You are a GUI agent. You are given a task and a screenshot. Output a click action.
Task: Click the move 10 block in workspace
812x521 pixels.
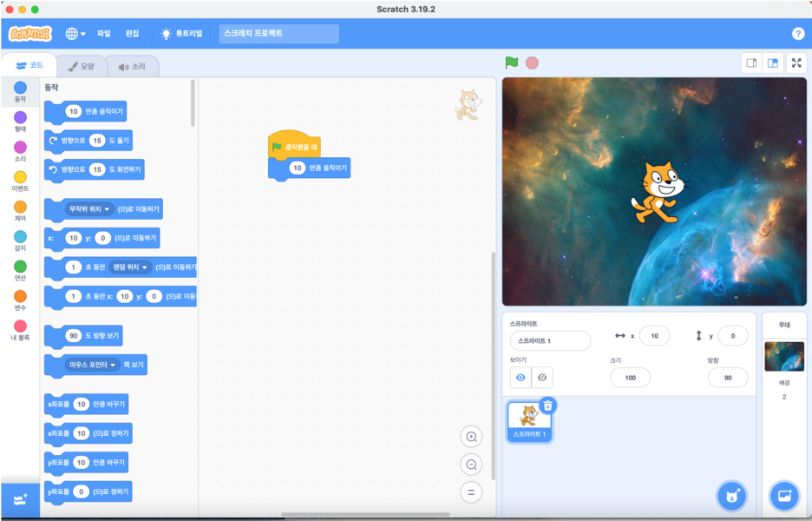coord(309,168)
